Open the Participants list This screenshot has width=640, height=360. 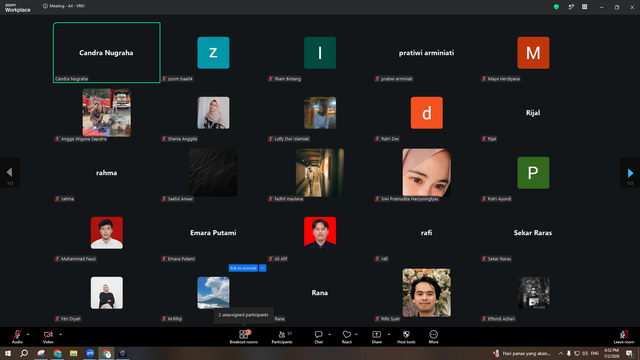click(x=282, y=337)
